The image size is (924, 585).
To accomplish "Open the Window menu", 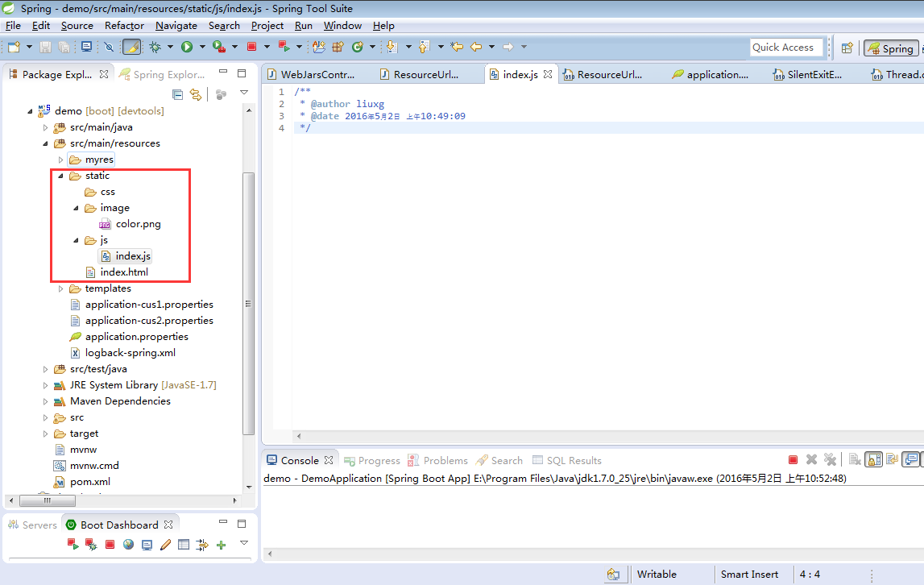I will tap(342, 26).
